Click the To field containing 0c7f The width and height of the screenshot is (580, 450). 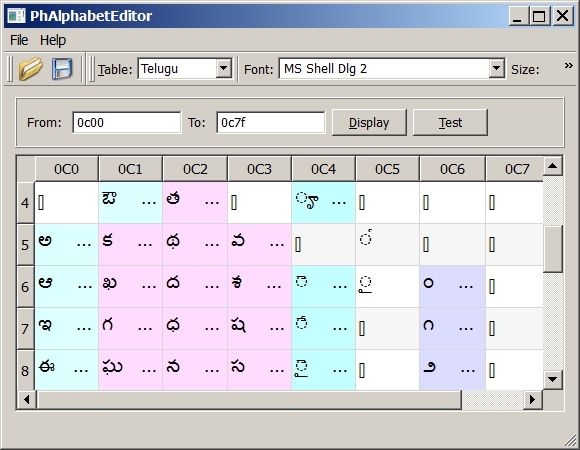coord(271,122)
